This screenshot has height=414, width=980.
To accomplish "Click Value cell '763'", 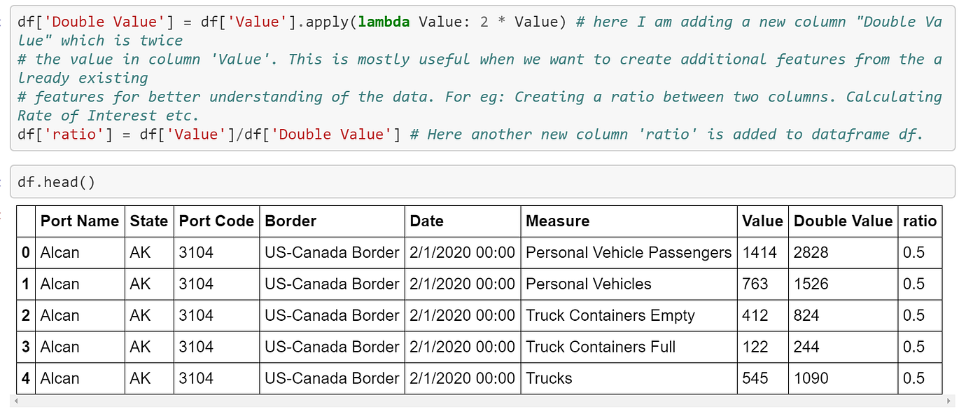I will pyautogui.click(x=762, y=284).
